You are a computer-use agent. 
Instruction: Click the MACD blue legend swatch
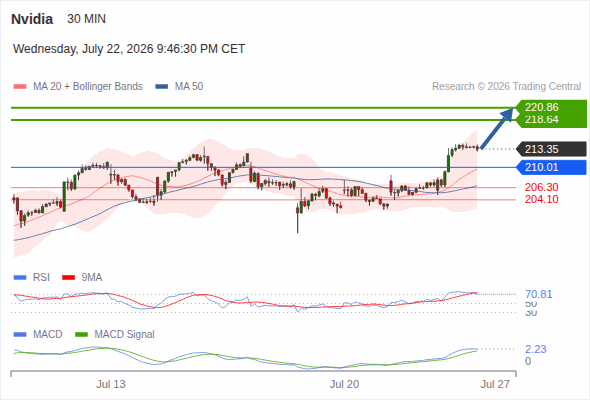coord(20,335)
